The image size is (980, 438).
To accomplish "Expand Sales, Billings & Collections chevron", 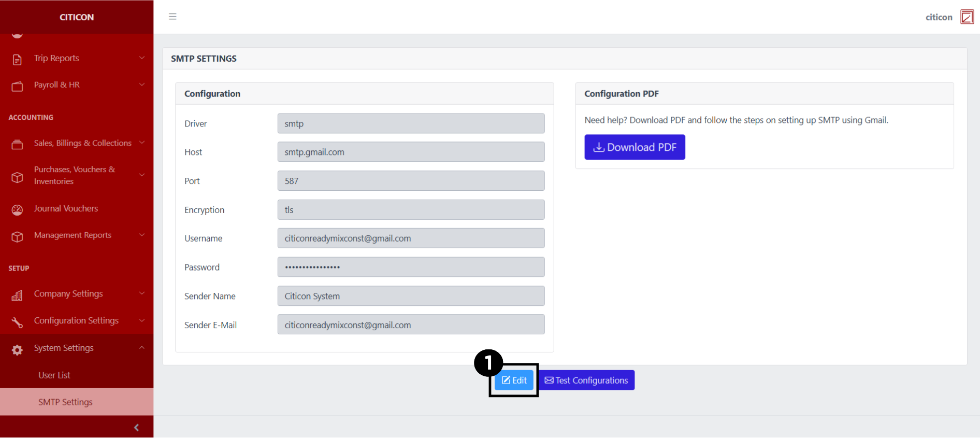I will point(141,143).
